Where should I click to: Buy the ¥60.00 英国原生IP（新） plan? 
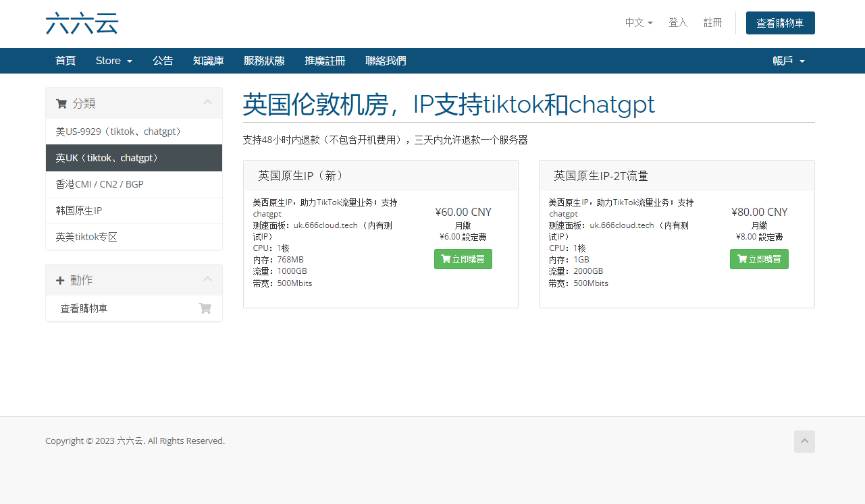click(x=463, y=259)
